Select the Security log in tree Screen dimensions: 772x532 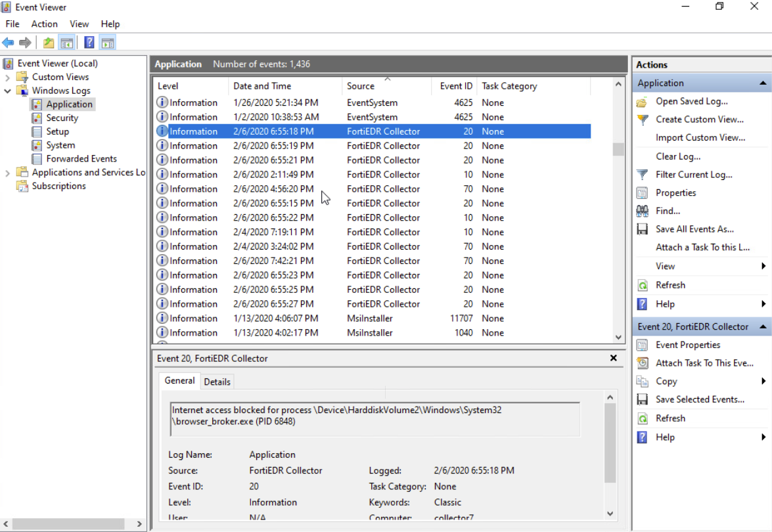[62, 118]
